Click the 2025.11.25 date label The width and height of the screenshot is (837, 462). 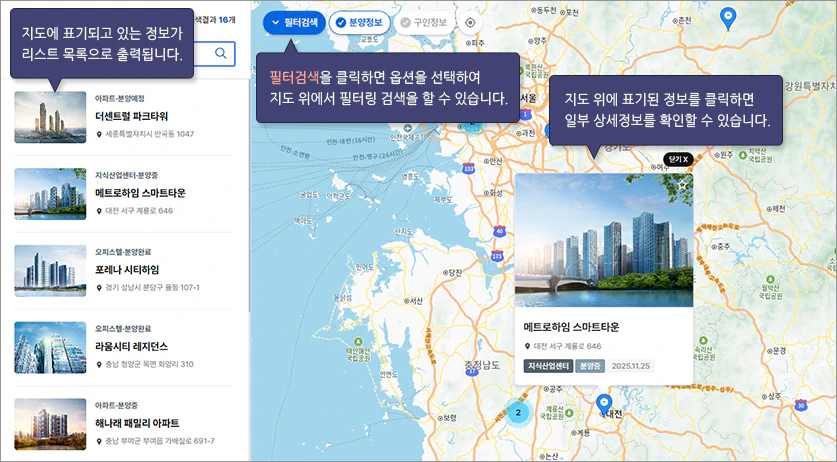pyautogui.click(x=630, y=366)
